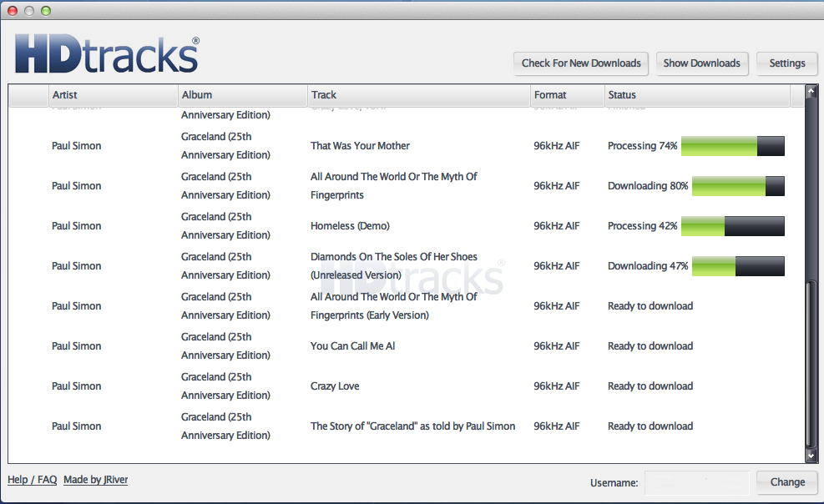Sort the list by Format

pyautogui.click(x=565, y=94)
